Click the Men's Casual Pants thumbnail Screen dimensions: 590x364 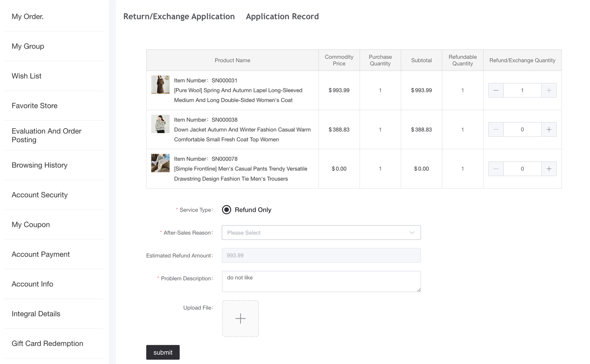(x=160, y=163)
